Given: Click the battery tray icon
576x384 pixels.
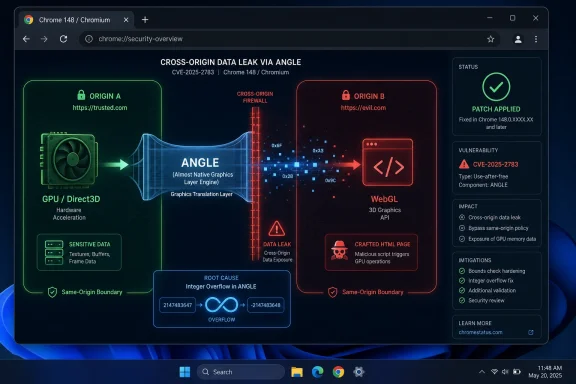Looking at the screenshot, I should pos(517,372).
